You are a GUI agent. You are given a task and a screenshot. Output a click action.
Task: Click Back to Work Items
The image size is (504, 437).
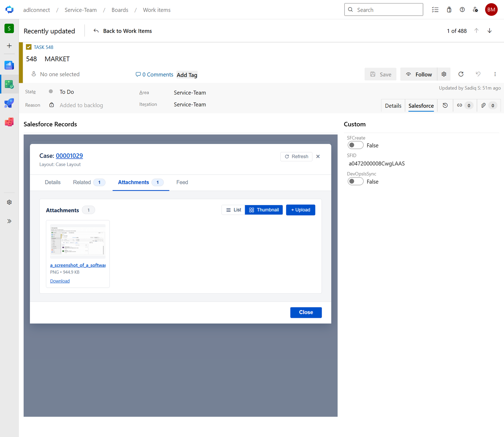click(x=123, y=31)
